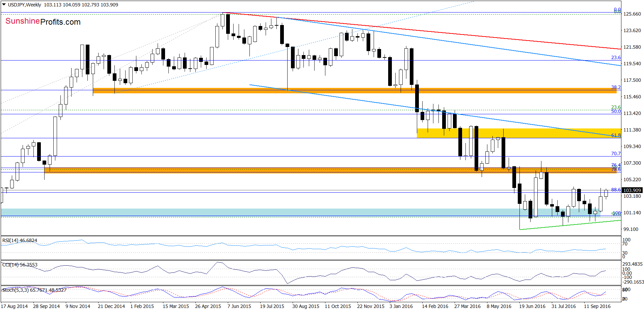644x311 pixels.
Task: Click the 1 Feb 2015 date label
Action: [142, 306]
